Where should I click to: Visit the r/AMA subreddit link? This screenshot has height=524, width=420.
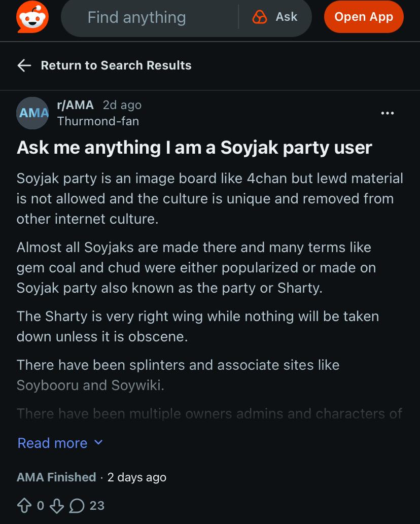point(76,105)
